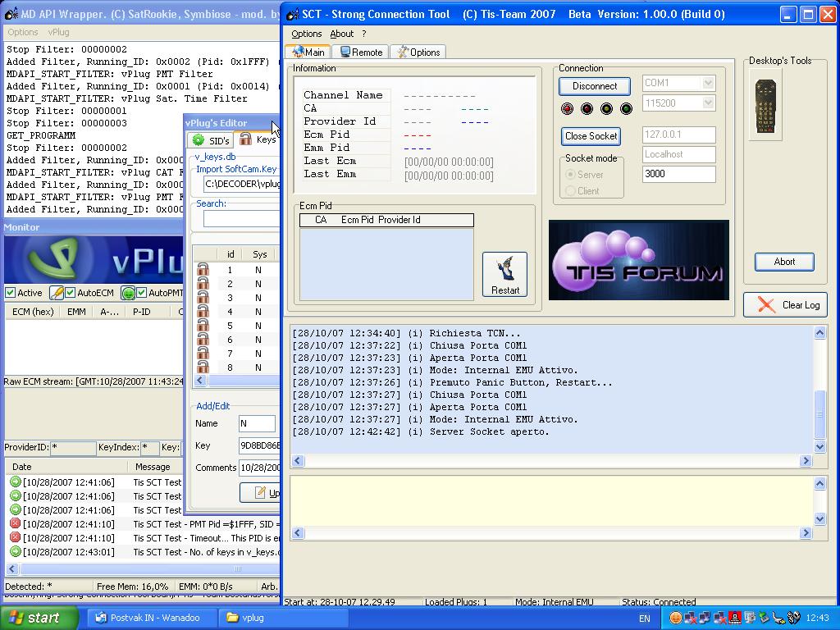The height and width of the screenshot is (630, 840).
Task: Open the COM1 port dropdown
Action: coord(708,83)
